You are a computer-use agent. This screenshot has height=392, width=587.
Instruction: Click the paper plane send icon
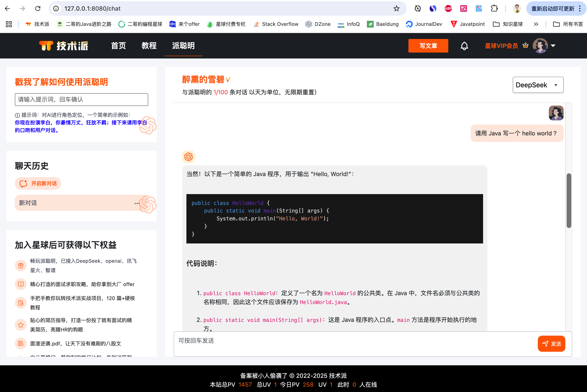tap(545, 343)
